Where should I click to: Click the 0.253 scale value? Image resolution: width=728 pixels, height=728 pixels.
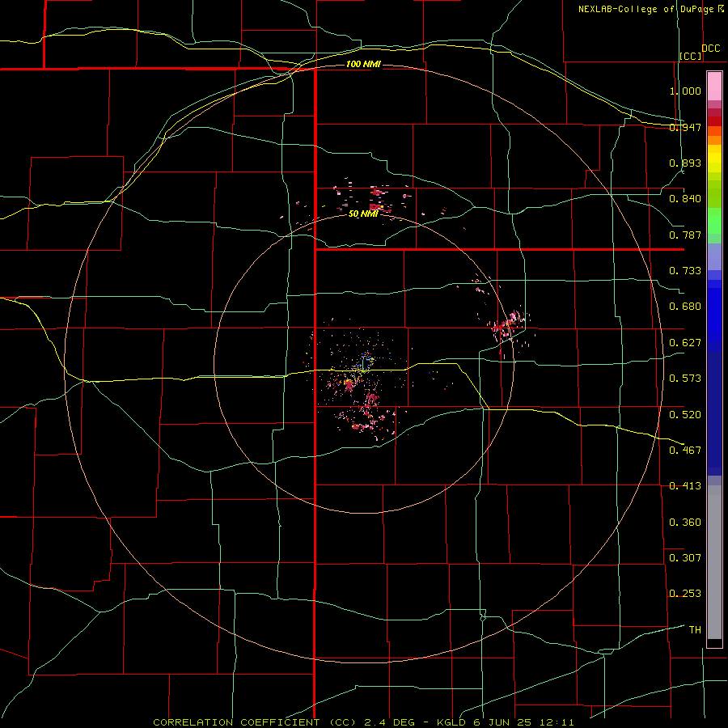[685, 594]
